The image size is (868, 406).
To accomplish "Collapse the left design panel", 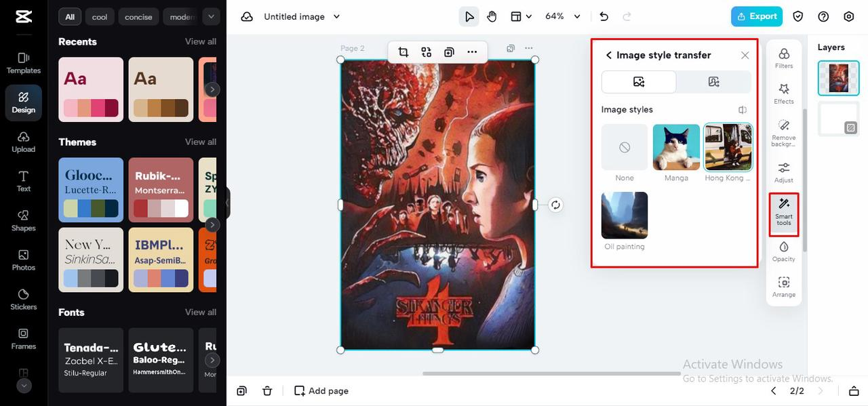I will (x=228, y=203).
